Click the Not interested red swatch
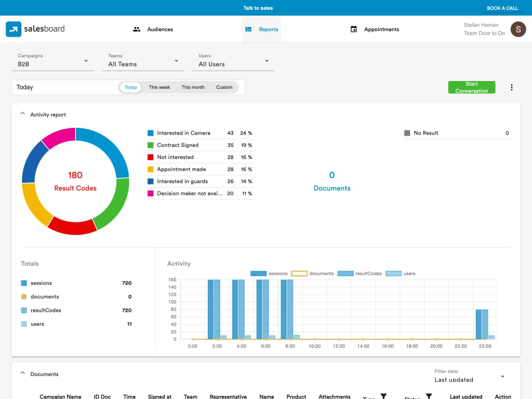Image resolution: width=532 pixels, height=399 pixels. coord(150,157)
